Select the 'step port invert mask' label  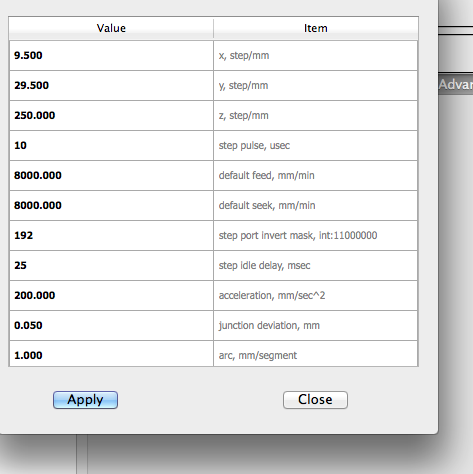coord(298,236)
